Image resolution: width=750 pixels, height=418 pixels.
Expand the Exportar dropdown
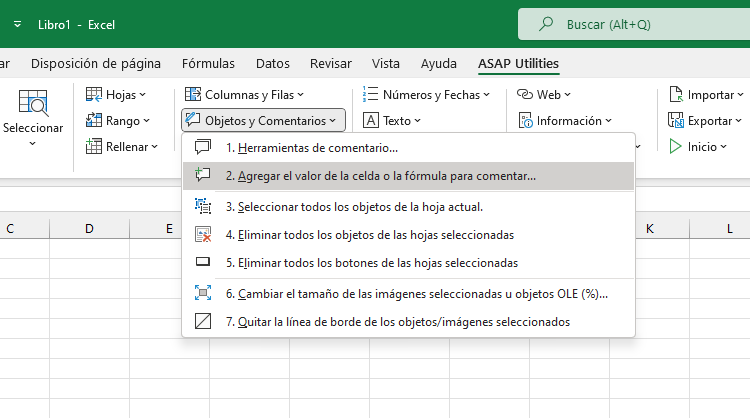click(739, 121)
